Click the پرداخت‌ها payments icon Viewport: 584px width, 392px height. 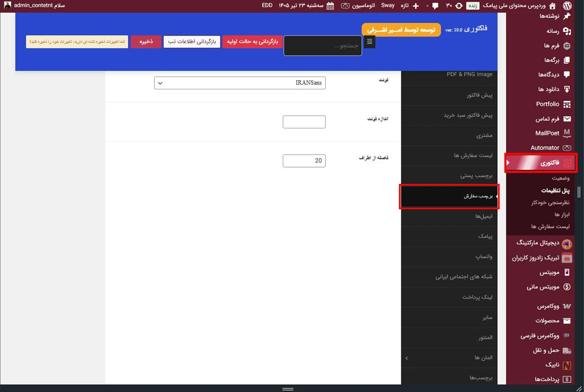567,379
